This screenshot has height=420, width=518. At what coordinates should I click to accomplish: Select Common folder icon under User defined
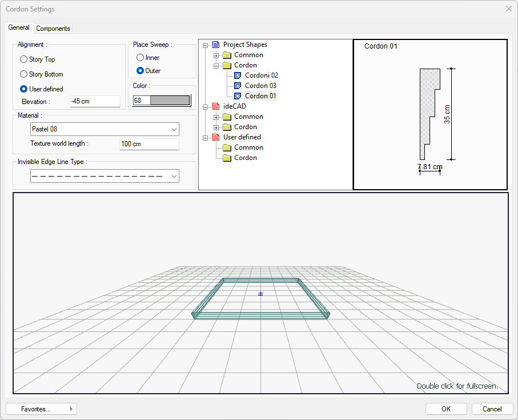coord(227,147)
